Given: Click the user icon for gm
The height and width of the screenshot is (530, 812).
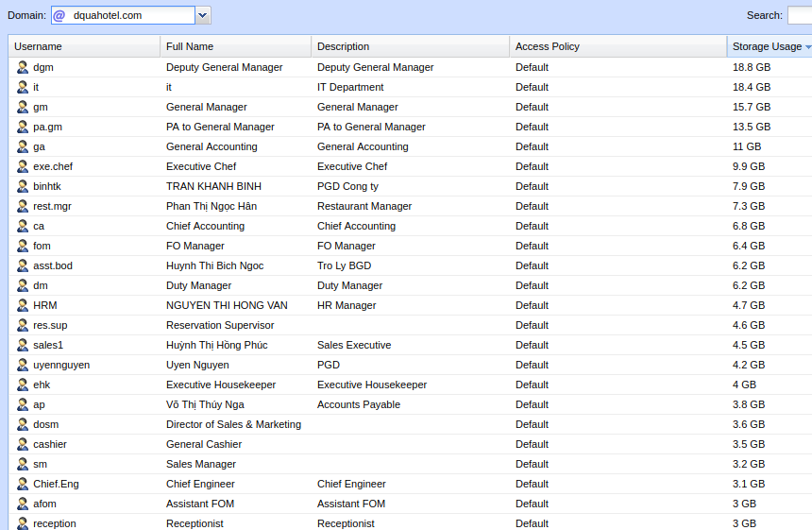Looking at the screenshot, I should (x=23, y=107).
